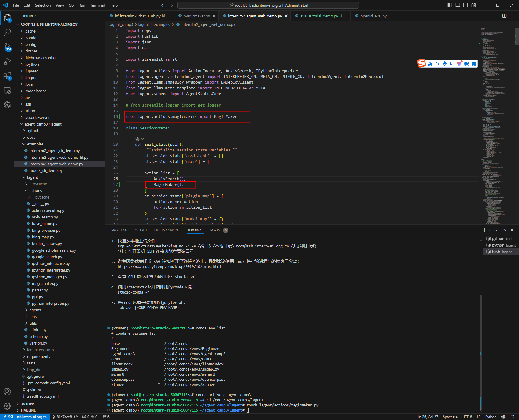Image resolution: width=519 pixels, height=420 pixels.
Task: Open Source Control view with 504 badge
Action: click(7, 47)
